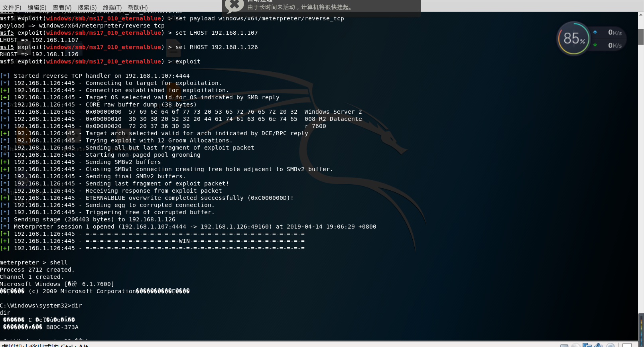This screenshot has height=347, width=644.
Task: Click 'Sending stage (206403 bytes)' line
Action: point(88,219)
